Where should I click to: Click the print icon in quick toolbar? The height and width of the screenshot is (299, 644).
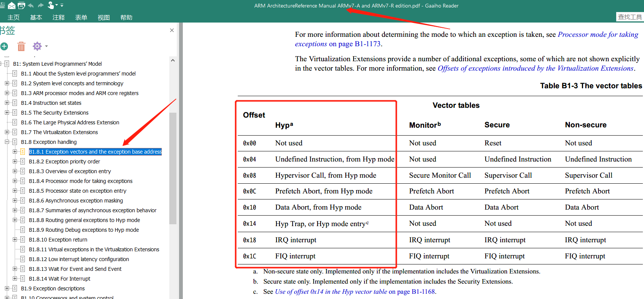pyautogui.click(x=21, y=6)
